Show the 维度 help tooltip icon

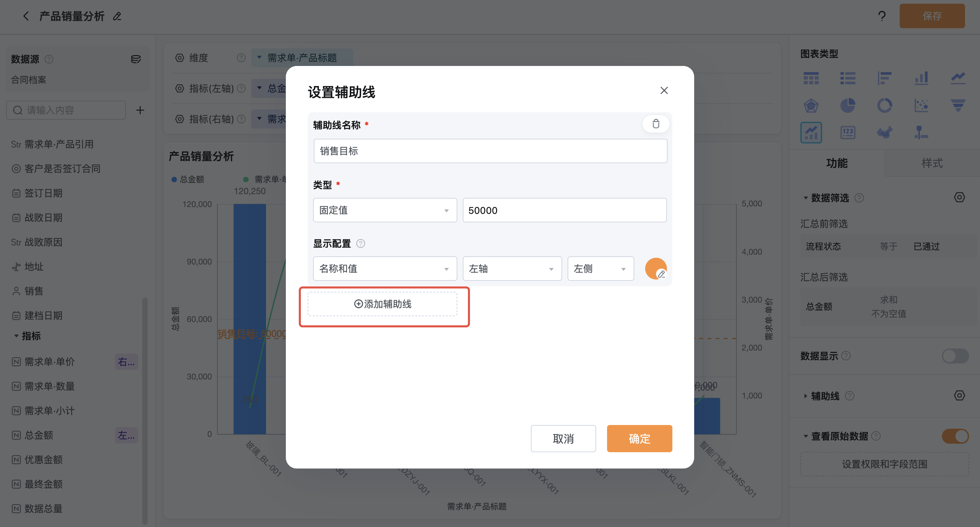pos(241,58)
